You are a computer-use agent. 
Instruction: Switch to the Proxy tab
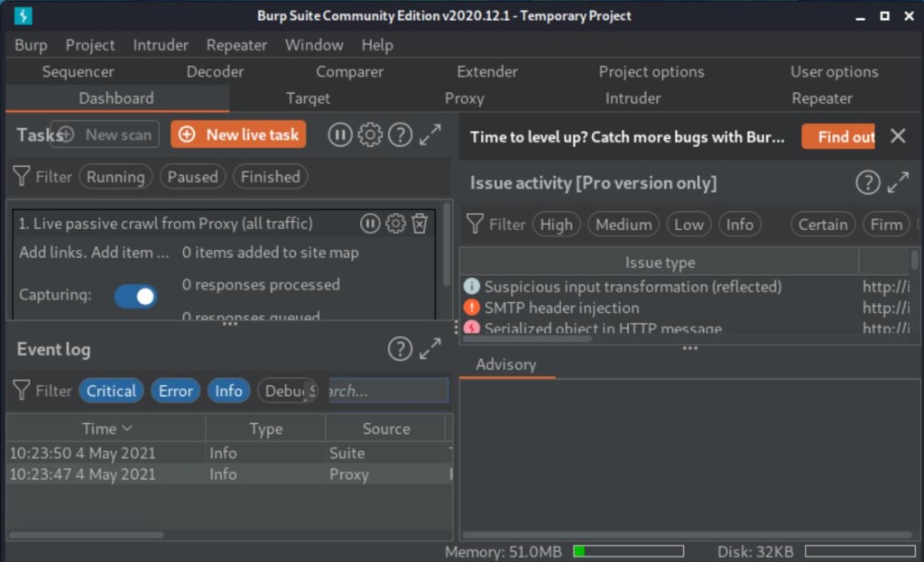click(465, 98)
